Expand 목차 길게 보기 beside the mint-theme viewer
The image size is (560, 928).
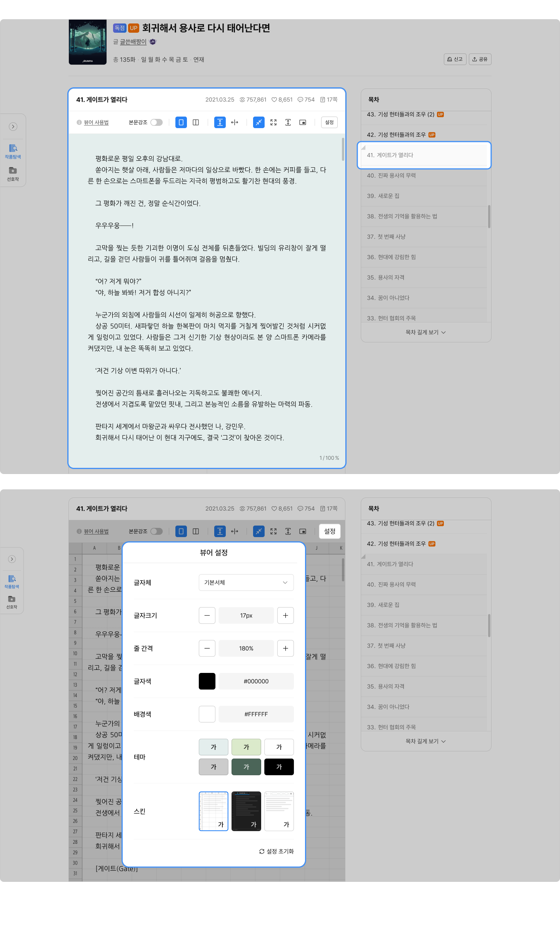point(426,332)
